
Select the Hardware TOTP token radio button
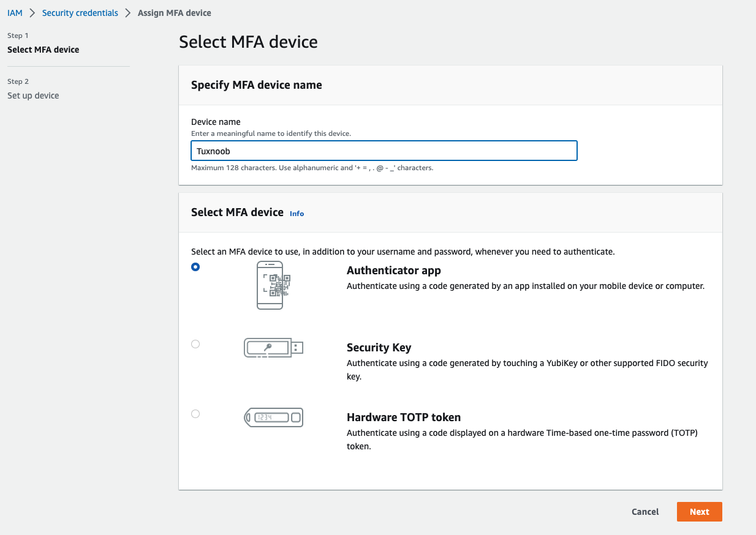coord(195,414)
